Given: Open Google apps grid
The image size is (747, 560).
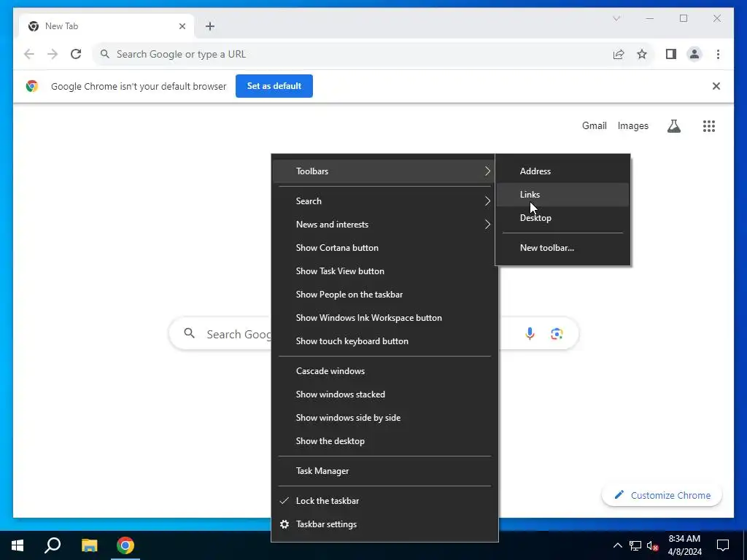Looking at the screenshot, I should [709, 125].
